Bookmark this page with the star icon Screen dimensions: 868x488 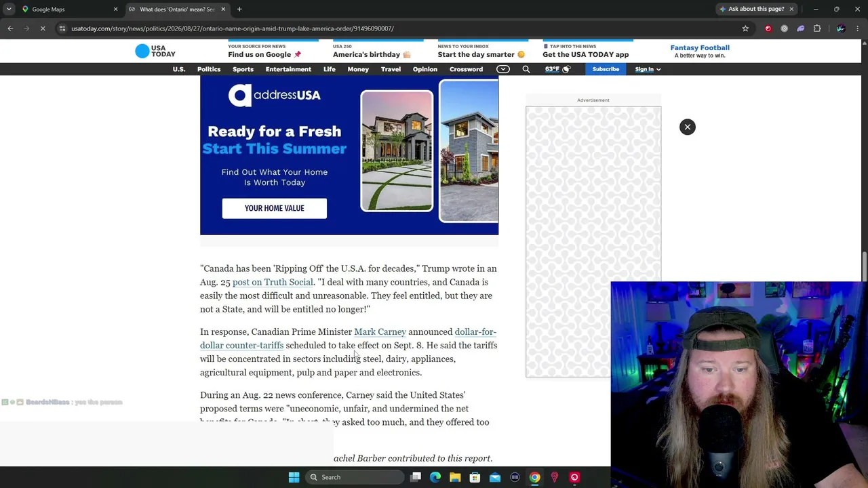pyautogui.click(x=745, y=28)
